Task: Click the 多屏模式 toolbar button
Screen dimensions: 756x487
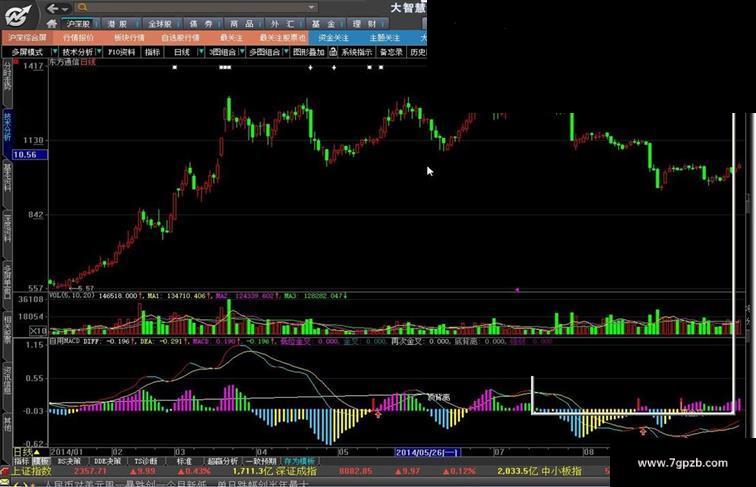Action: pos(27,52)
